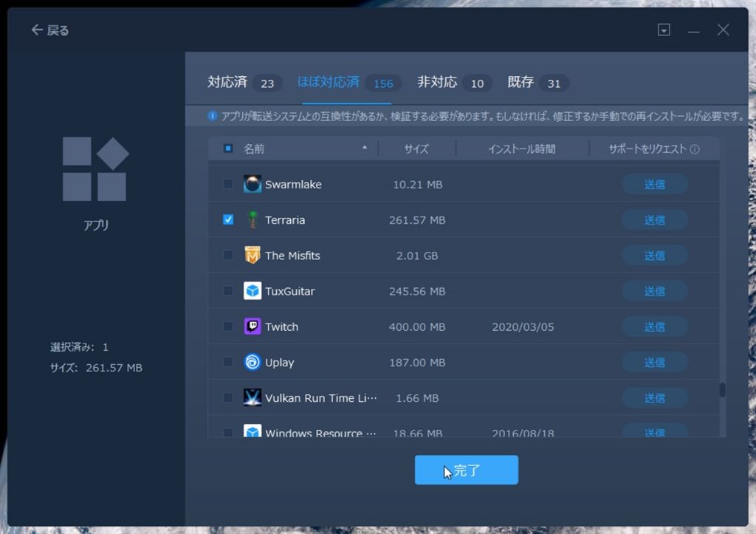Click the app list vertical scrollbar thumb
Image resolution: width=756 pixels, height=534 pixels.
(x=722, y=389)
